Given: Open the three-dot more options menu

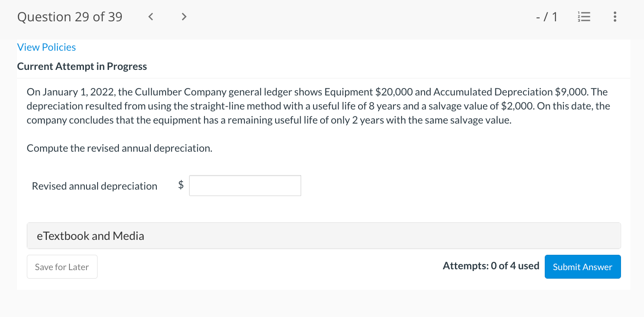Looking at the screenshot, I should 614,17.
